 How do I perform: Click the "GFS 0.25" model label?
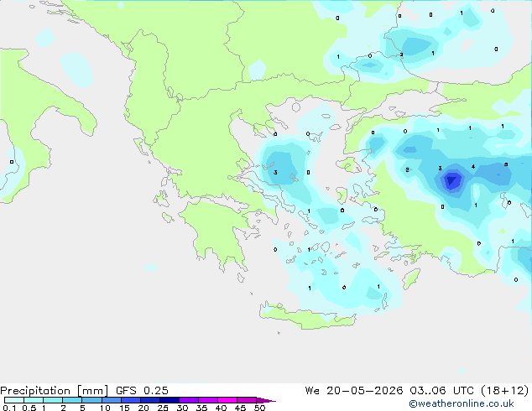click(142, 391)
